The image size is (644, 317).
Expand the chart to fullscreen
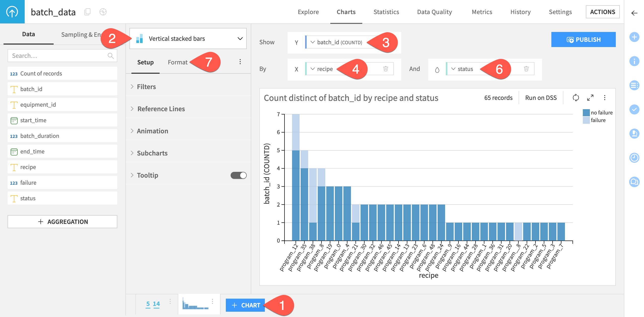tap(590, 98)
